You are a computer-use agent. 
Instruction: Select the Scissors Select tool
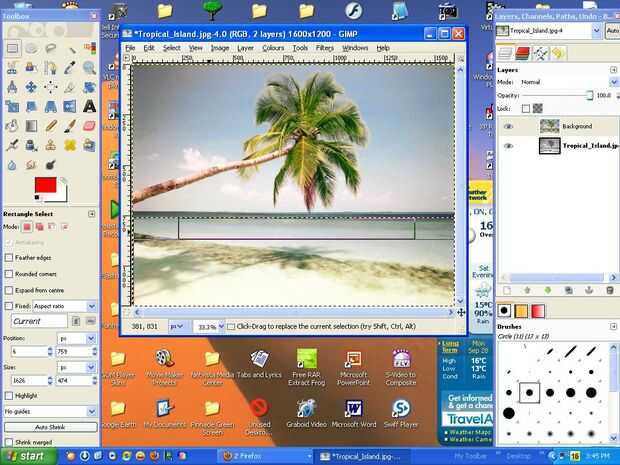12,68
